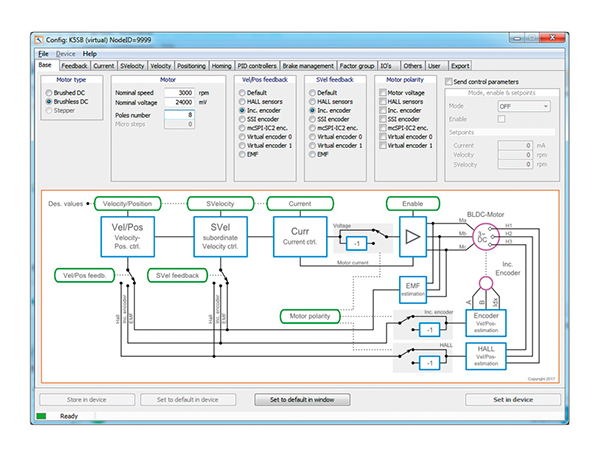This screenshot has height=454, width=600.
Task: Click the Current green label in diagram
Action: coord(300,204)
